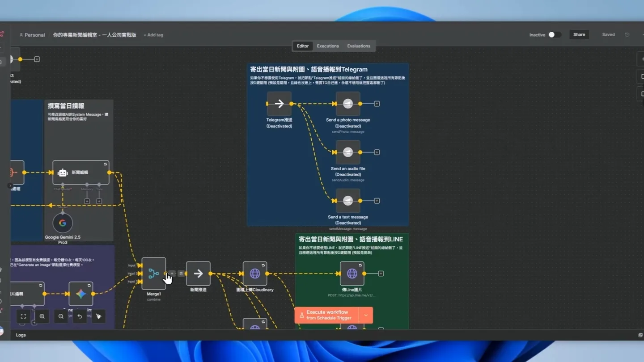Open the Merge1 node

coord(154,274)
